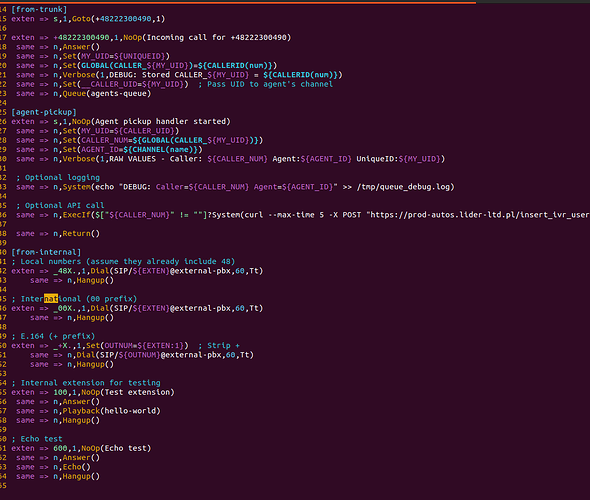Click the _48X. extension pattern
This screenshot has height=500, width=590.
tap(65, 271)
